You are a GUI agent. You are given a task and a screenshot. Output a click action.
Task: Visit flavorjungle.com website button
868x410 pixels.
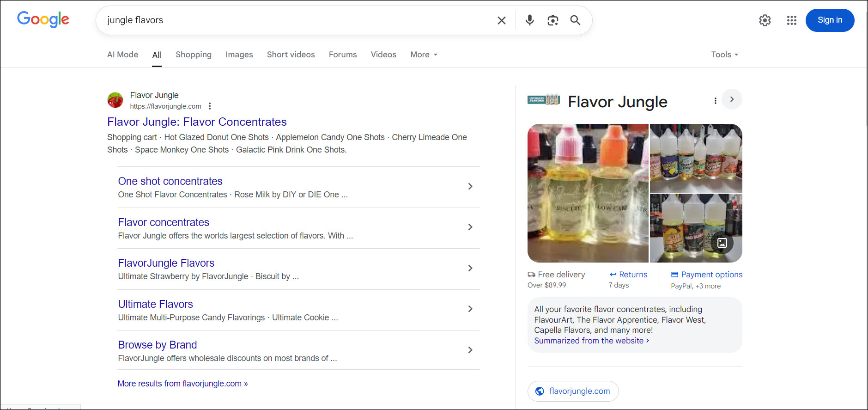(x=573, y=391)
